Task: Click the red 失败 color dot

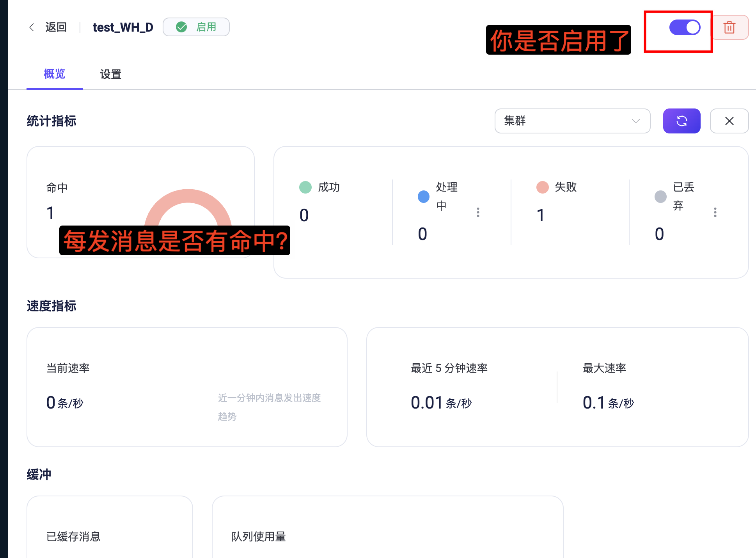Action: (543, 187)
